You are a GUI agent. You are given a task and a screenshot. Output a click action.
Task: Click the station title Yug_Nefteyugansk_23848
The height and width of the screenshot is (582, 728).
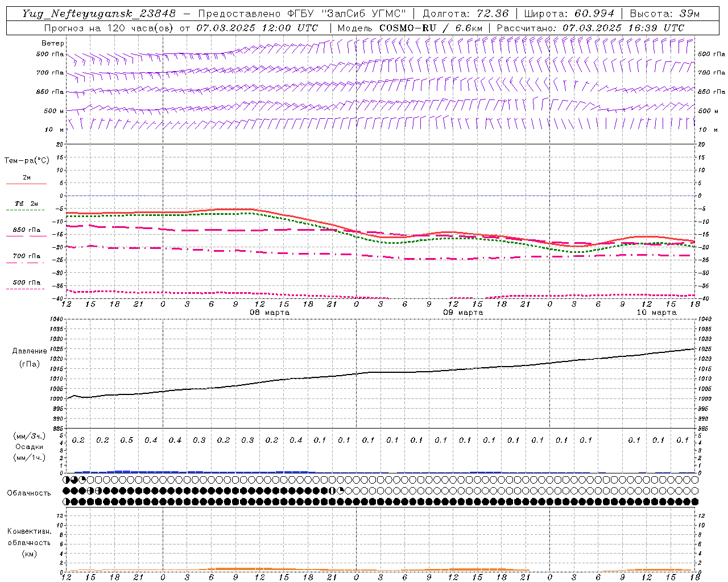[98, 14]
